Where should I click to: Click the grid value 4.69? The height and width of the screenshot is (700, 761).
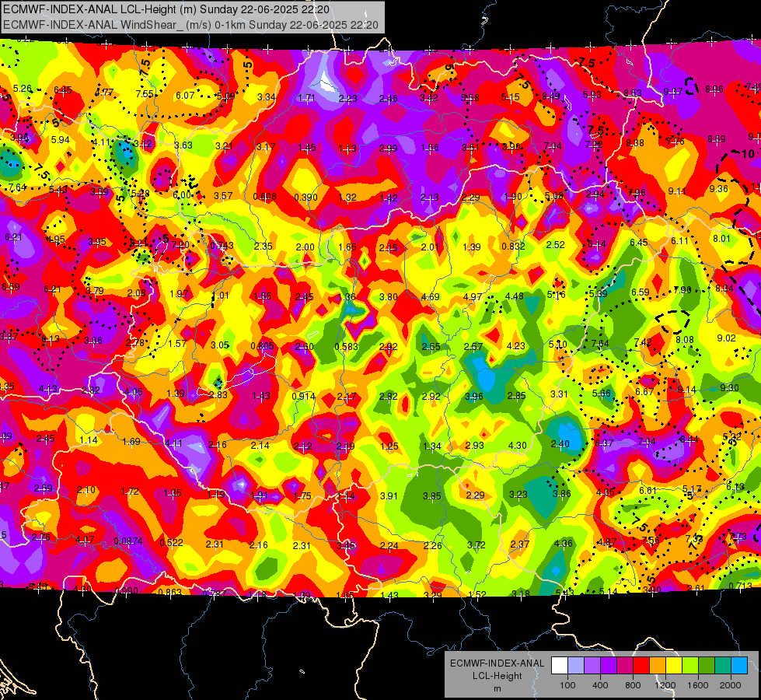coord(430,296)
